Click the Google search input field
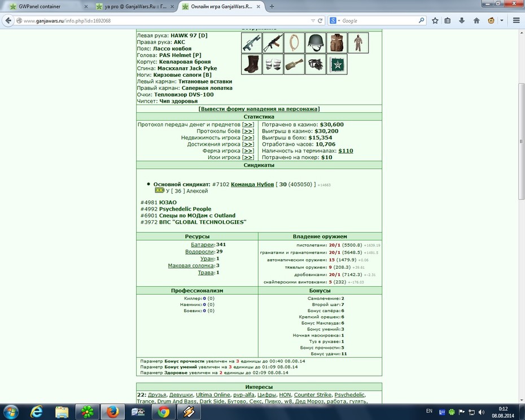The image size is (525, 420). (379, 20)
